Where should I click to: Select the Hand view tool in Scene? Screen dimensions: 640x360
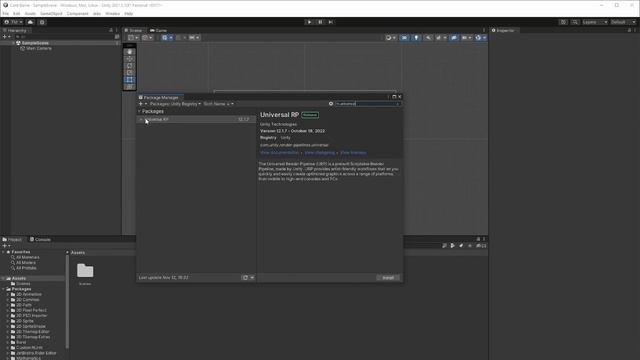tap(130, 52)
